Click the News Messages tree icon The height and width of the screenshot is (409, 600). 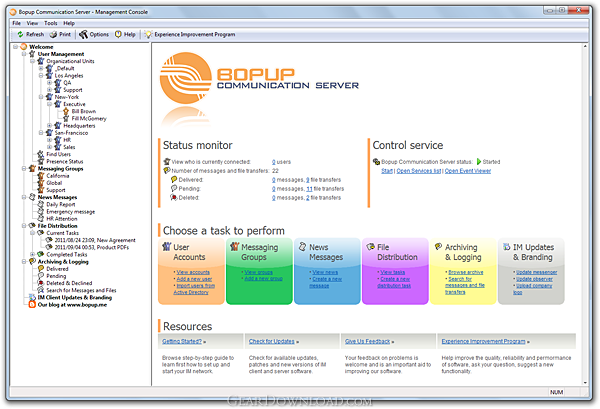pyautogui.click(x=32, y=197)
